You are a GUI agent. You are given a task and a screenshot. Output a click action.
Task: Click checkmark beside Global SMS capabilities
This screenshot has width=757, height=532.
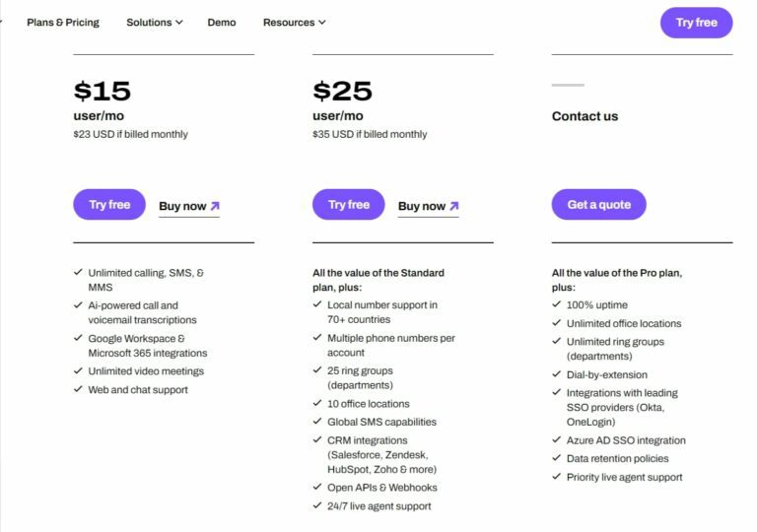tap(317, 423)
